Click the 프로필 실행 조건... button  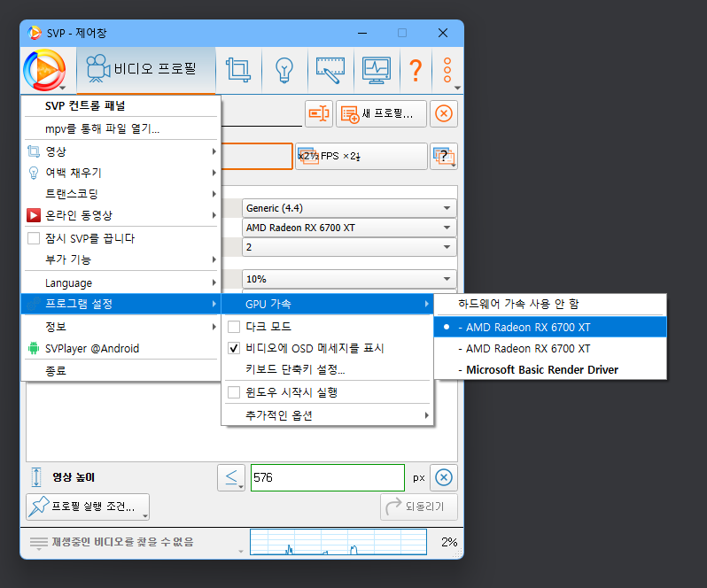[88, 507]
